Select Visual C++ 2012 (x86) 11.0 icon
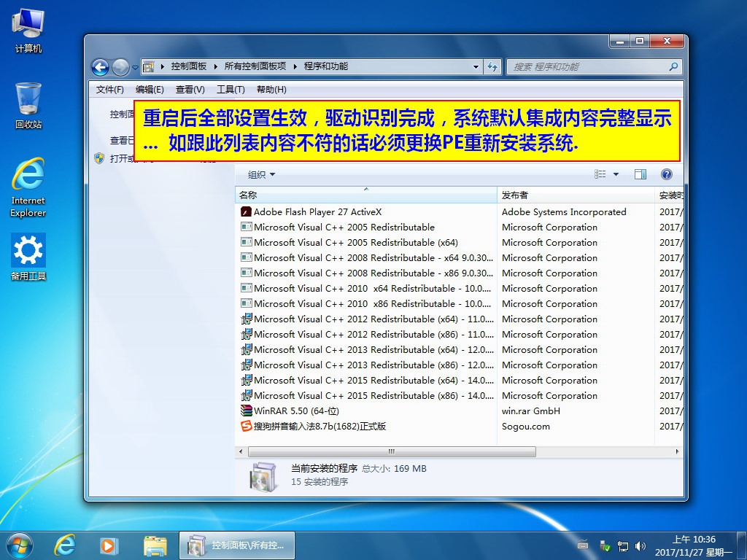Screen dimensions: 747x560 [x=246, y=334]
